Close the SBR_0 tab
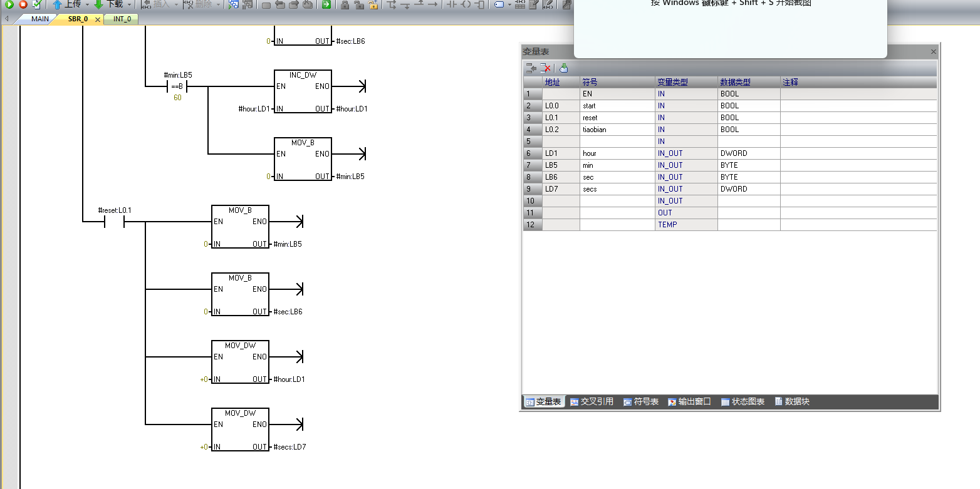Viewport: 980px width, 489px height. click(97, 19)
